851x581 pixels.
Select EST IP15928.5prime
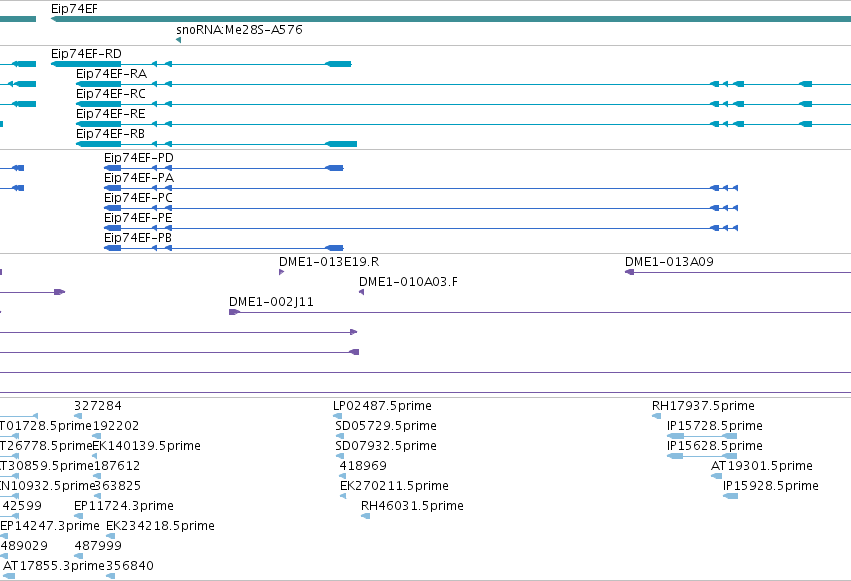point(771,486)
